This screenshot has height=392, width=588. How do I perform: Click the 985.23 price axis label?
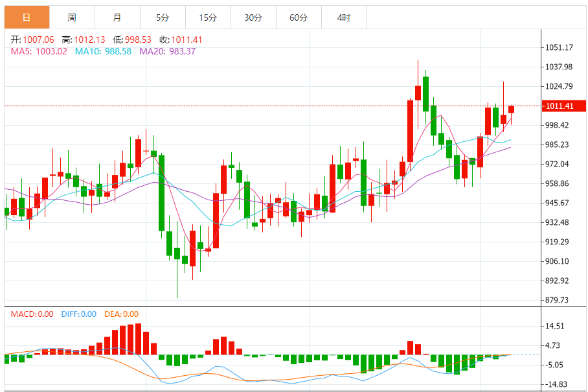coord(557,144)
